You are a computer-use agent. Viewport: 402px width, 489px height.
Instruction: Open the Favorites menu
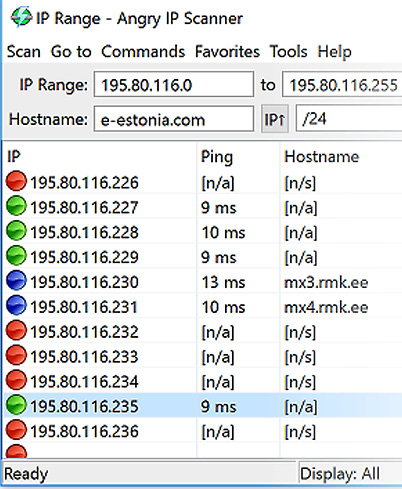pyautogui.click(x=227, y=52)
